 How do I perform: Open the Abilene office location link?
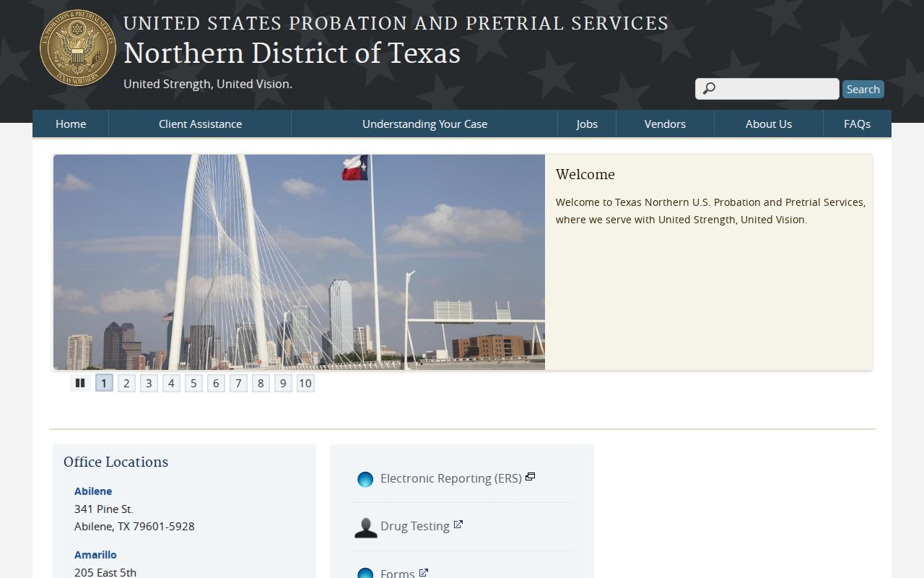click(x=93, y=491)
